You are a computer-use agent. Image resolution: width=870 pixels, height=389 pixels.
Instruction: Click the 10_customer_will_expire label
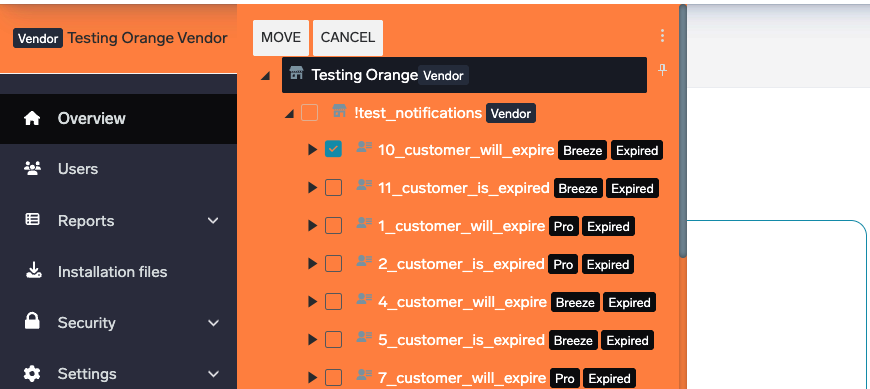tap(466, 150)
